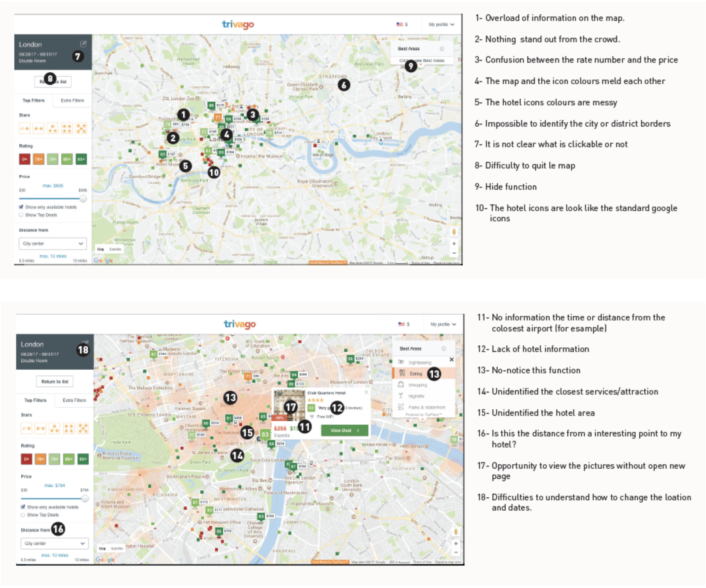
Task: Click edit search icon beside London in upper screenshot
Action: (x=83, y=44)
